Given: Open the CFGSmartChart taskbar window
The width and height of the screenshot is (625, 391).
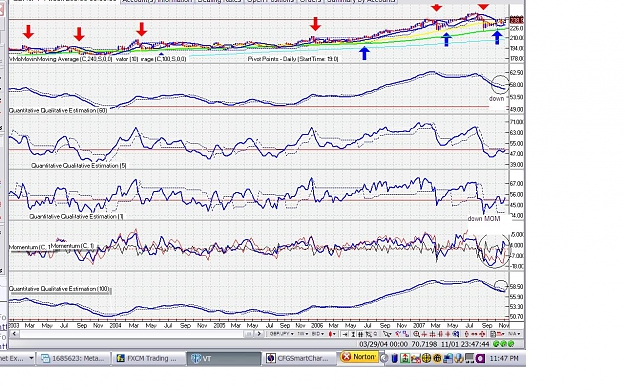Looking at the screenshot, I should pyautogui.click(x=299, y=358).
